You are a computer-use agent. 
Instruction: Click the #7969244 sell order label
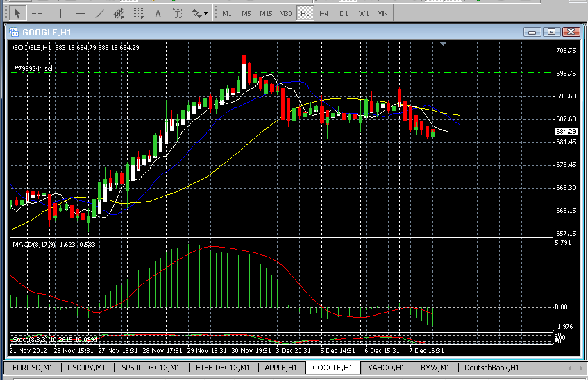[34, 68]
